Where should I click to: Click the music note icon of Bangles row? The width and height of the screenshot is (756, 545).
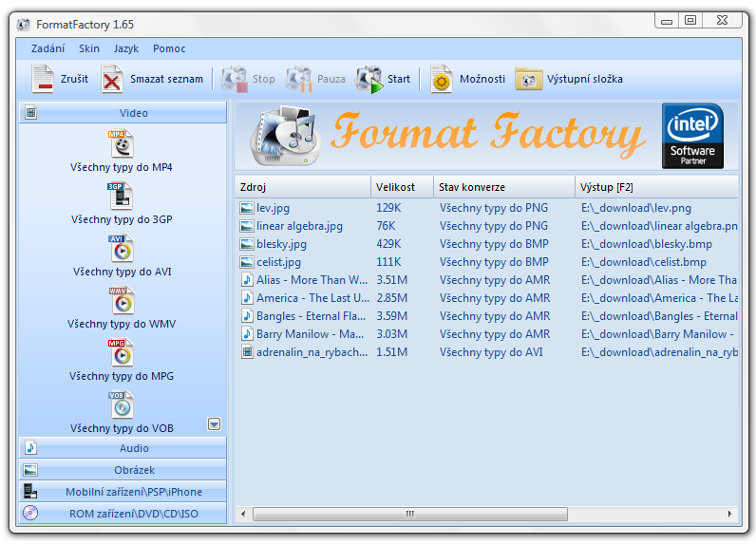[x=247, y=316]
